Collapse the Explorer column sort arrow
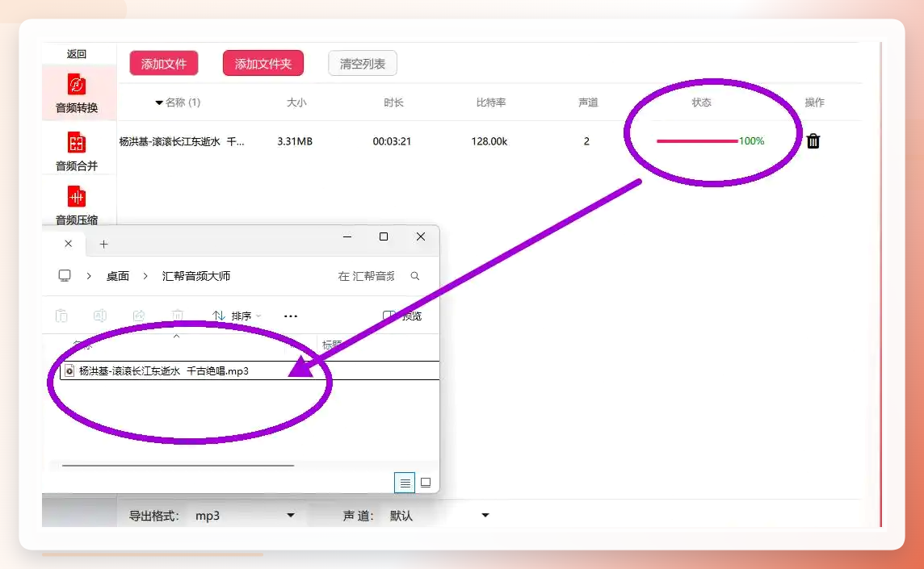The height and width of the screenshot is (569, 924). (176, 337)
